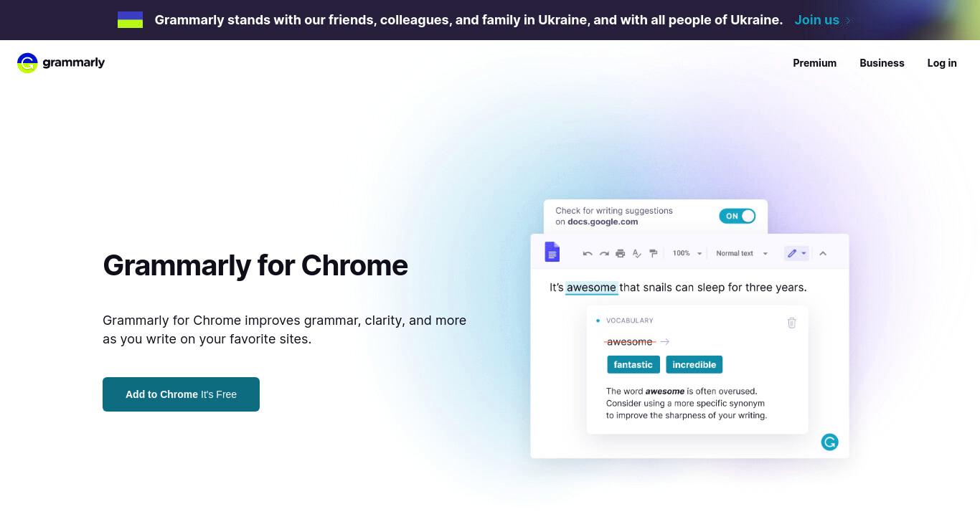
Task: Collapse the toolbar with the up chevron
Action: point(823,253)
